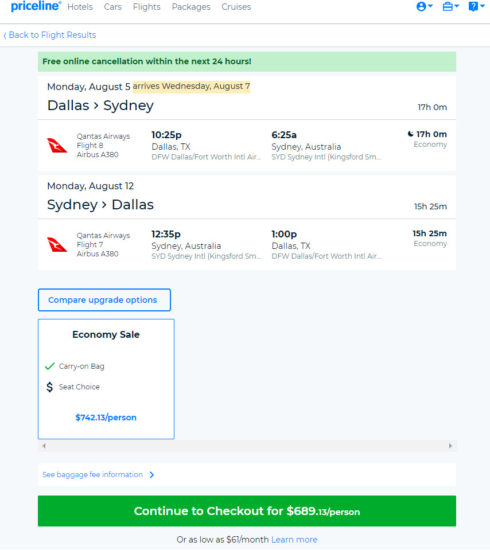Open the My Trips briefcase icon
490x550 pixels.
(x=450, y=6)
